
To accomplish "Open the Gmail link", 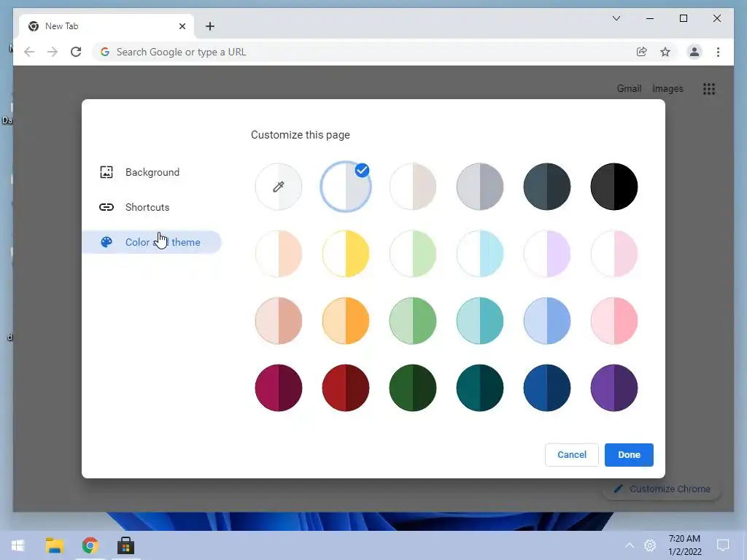I will pos(629,88).
